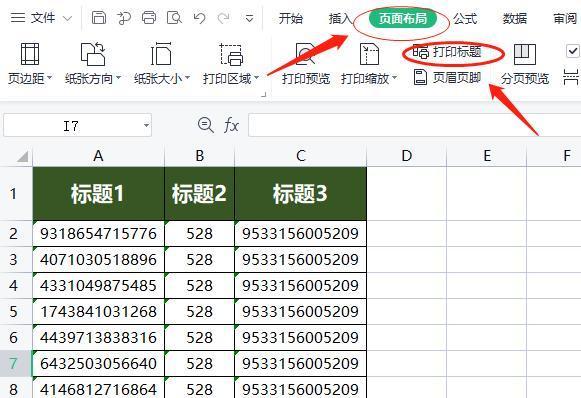Click the 纸张大小 paper size icon
The height and width of the screenshot is (398, 581).
click(x=161, y=54)
